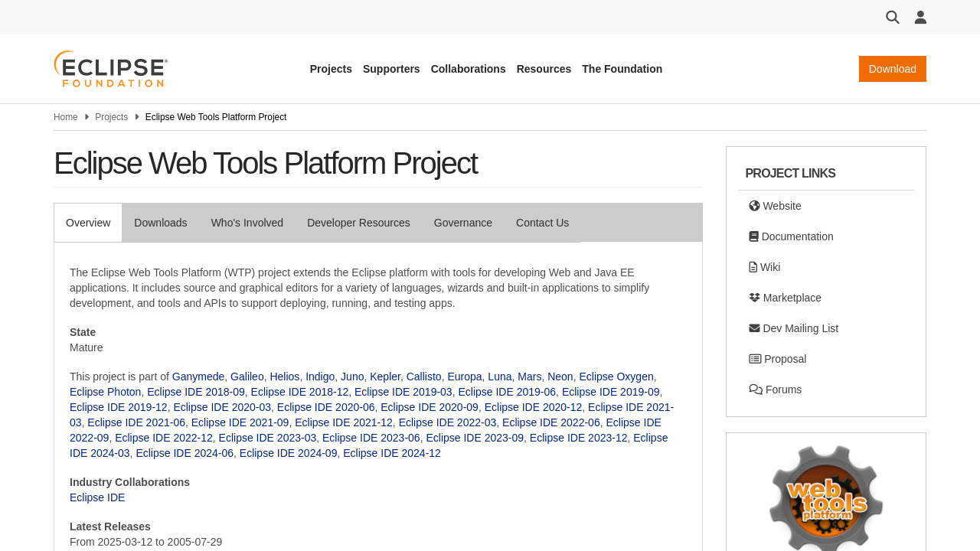
Task: Open the Supporters navigation menu
Action: 391,69
